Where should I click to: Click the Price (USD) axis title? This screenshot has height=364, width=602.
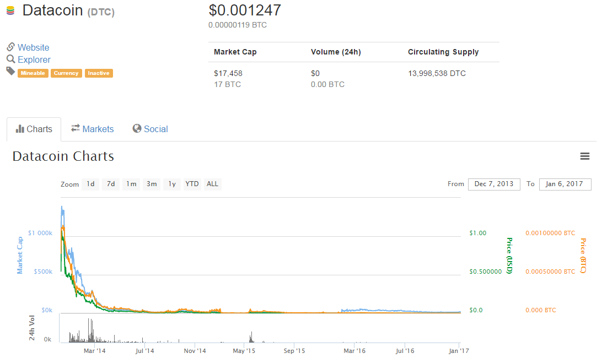[509, 256]
